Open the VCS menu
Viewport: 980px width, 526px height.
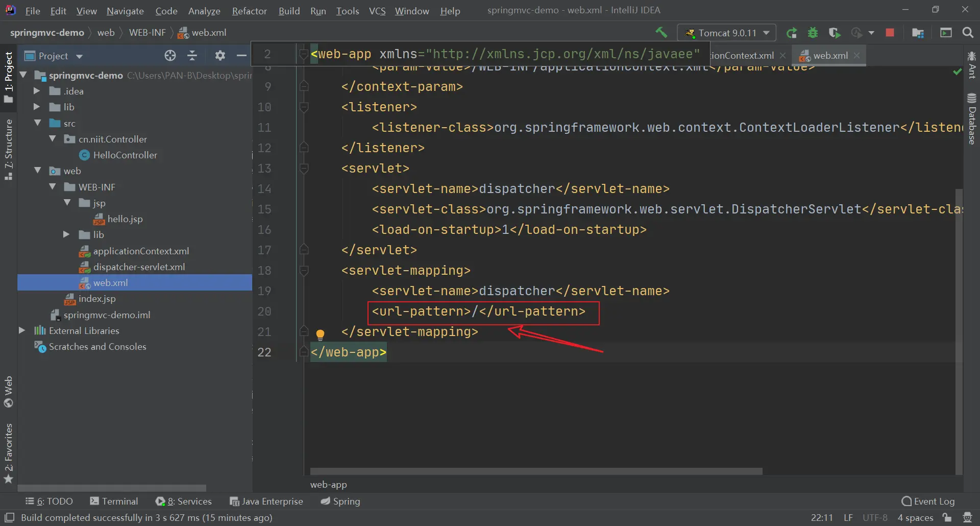click(377, 11)
